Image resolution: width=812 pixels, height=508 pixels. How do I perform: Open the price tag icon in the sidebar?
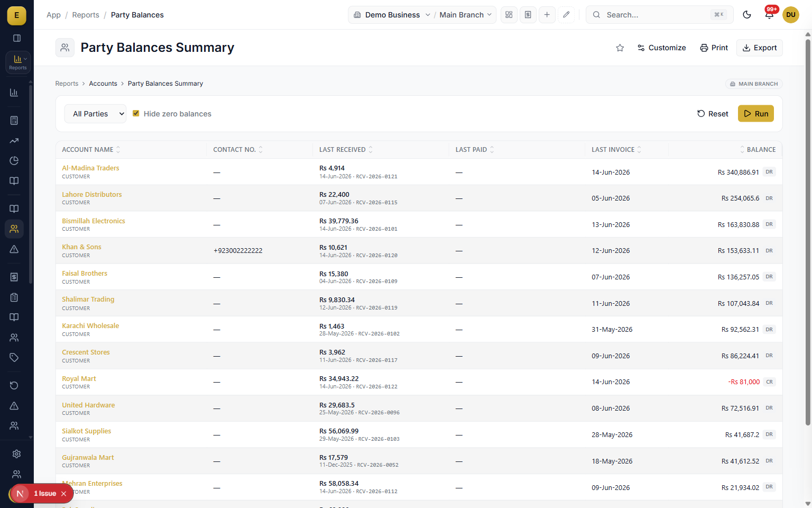[14, 358]
